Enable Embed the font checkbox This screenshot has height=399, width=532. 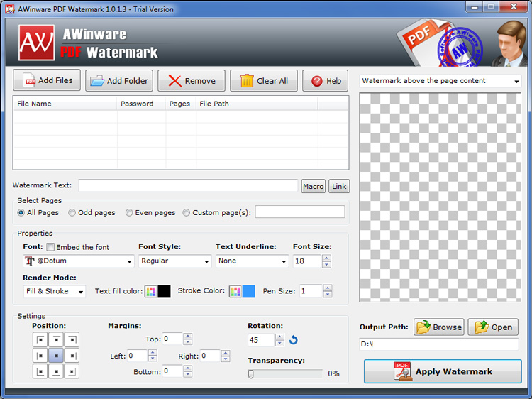[x=50, y=247]
